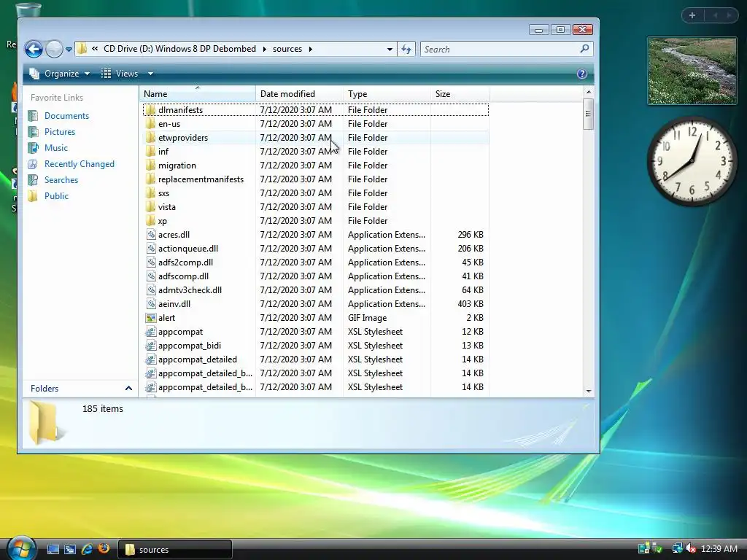The image size is (747, 560).
Task: Click the CD Drive (D:) breadcrumb segment
Action: (x=179, y=49)
